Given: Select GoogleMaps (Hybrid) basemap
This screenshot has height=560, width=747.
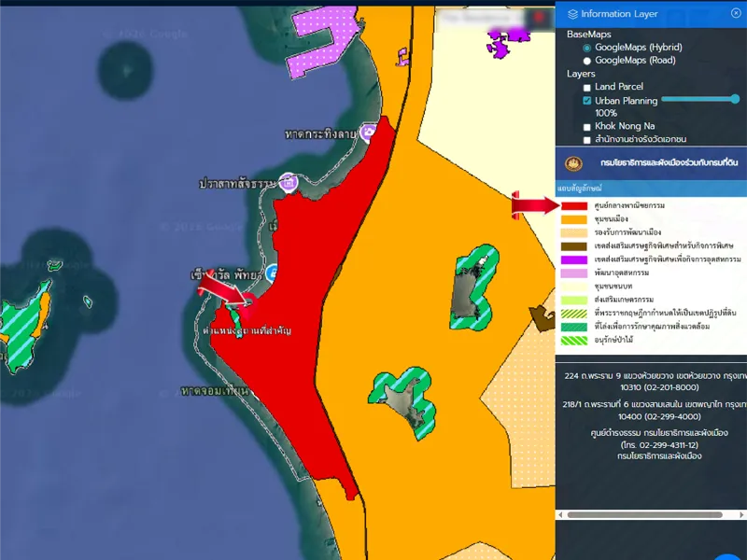Looking at the screenshot, I should pyautogui.click(x=586, y=48).
